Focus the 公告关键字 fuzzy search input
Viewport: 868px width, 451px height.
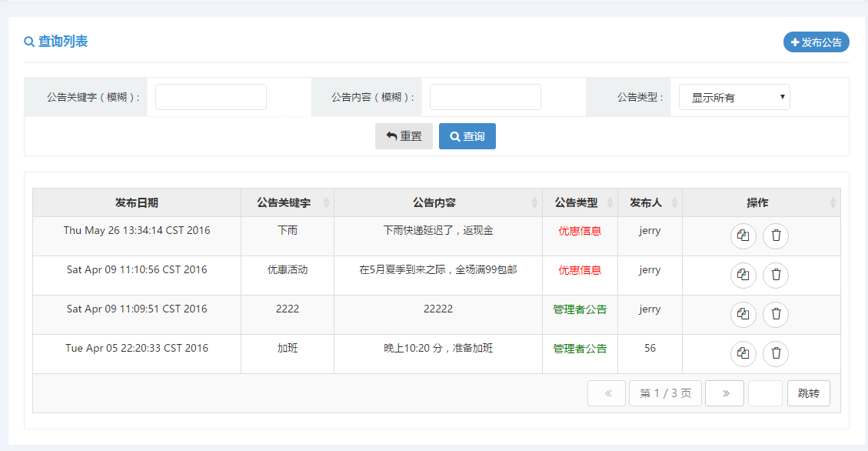pyautogui.click(x=211, y=97)
